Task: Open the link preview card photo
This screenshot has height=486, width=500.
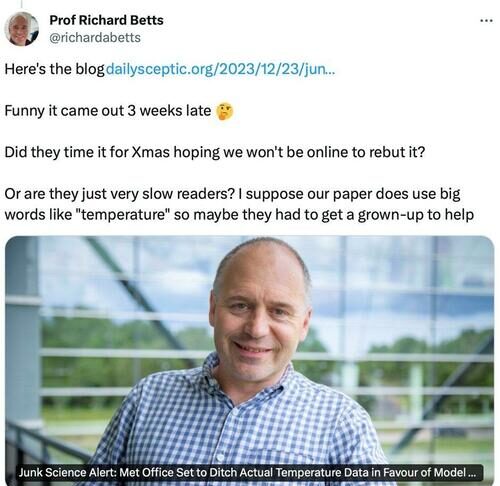Action: tap(250, 360)
